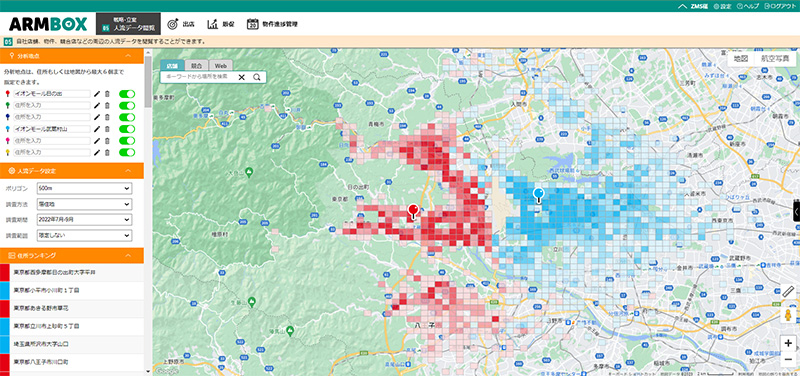The image size is (800, 376).
Task: Open the 調査期間 2022年7月-9月 dropdown
Action: point(84,220)
